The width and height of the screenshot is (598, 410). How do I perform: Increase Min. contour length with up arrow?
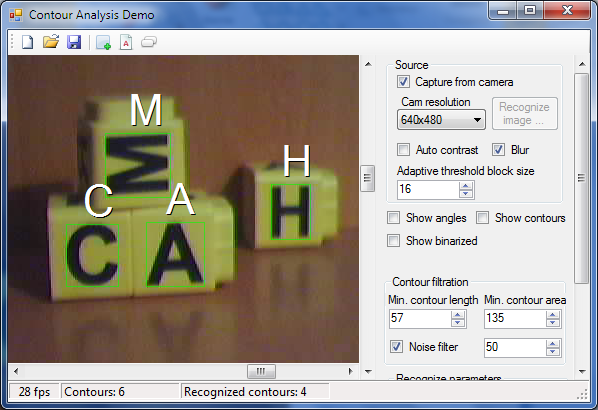point(458,315)
